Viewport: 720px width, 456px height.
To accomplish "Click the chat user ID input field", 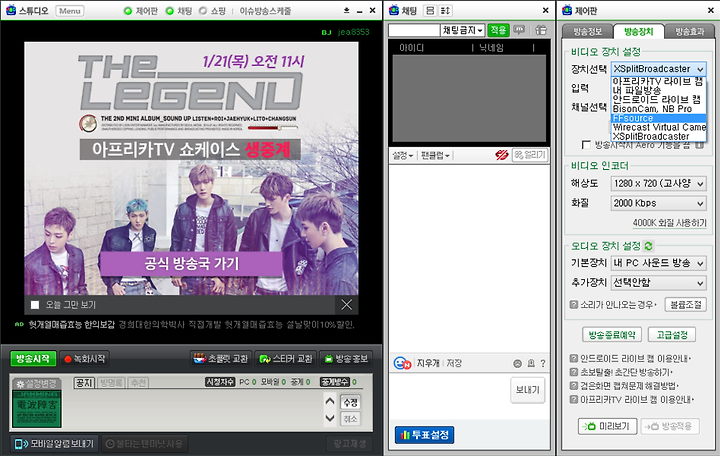I will (414, 30).
